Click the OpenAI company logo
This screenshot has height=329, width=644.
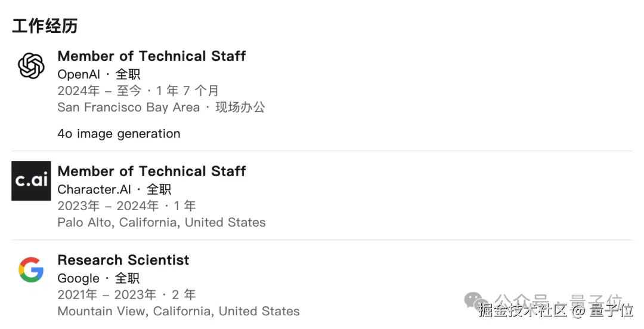pos(31,66)
